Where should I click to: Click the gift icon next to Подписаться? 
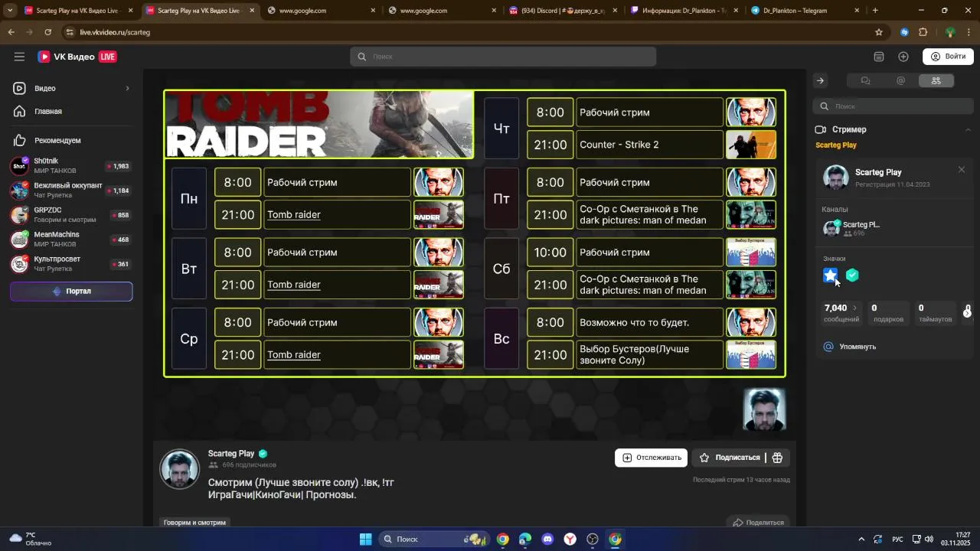click(778, 458)
